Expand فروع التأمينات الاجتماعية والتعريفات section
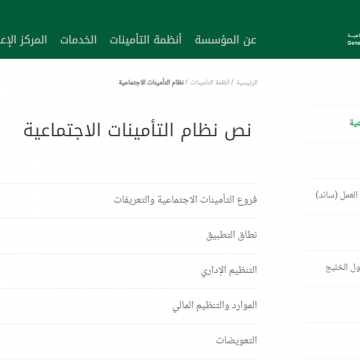The image size is (360, 360). coord(128,201)
